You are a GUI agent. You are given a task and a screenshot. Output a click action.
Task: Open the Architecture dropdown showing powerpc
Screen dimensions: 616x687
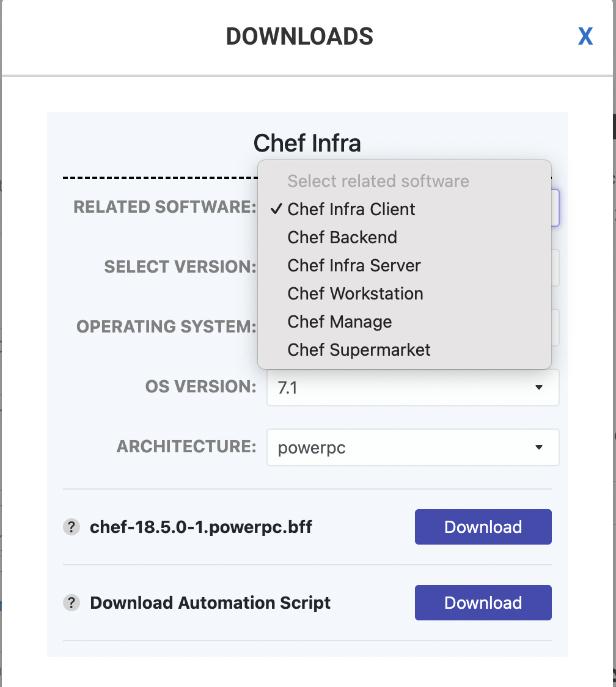pos(413,447)
